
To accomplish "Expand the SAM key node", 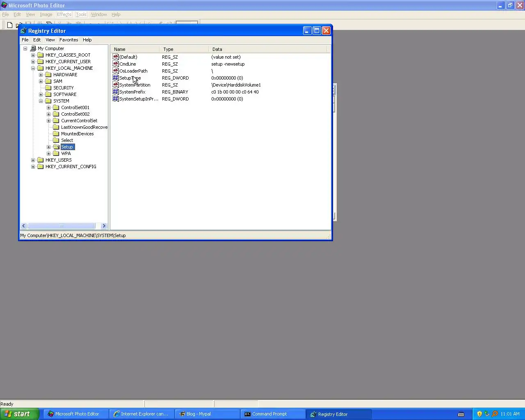I will 41,81.
